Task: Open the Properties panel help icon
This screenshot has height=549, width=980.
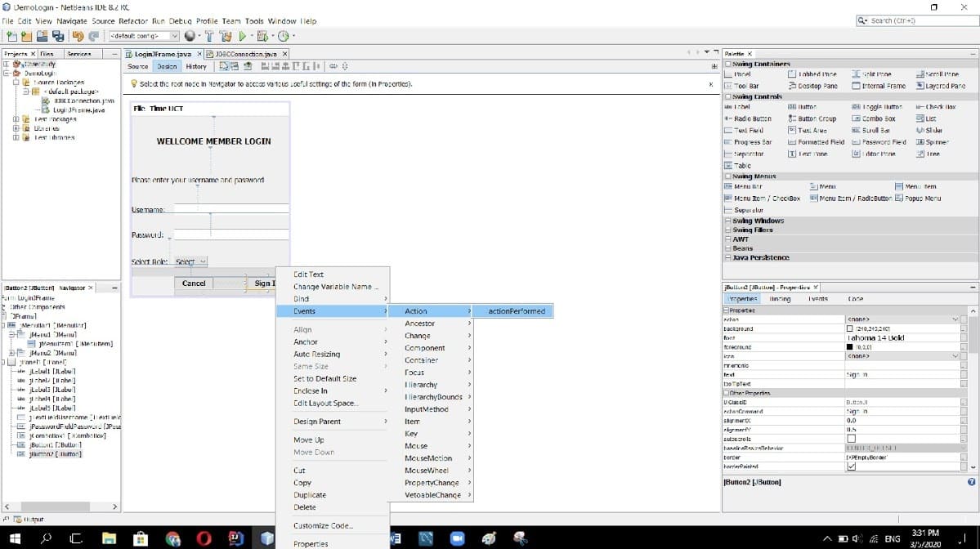Action: coord(971,482)
